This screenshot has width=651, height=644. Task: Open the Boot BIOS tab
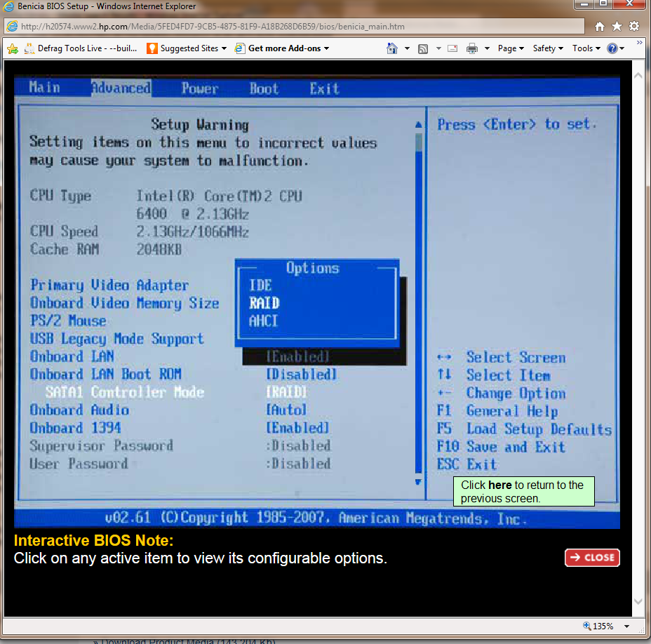pyautogui.click(x=264, y=88)
